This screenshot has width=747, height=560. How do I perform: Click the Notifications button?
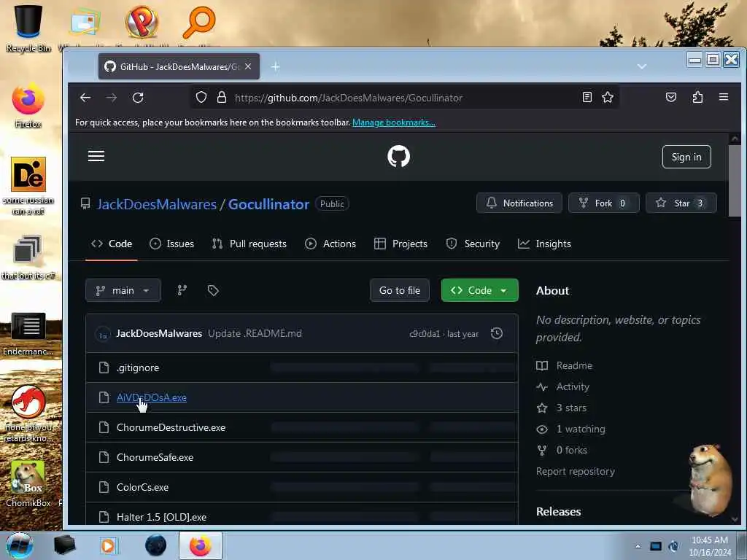click(x=519, y=203)
